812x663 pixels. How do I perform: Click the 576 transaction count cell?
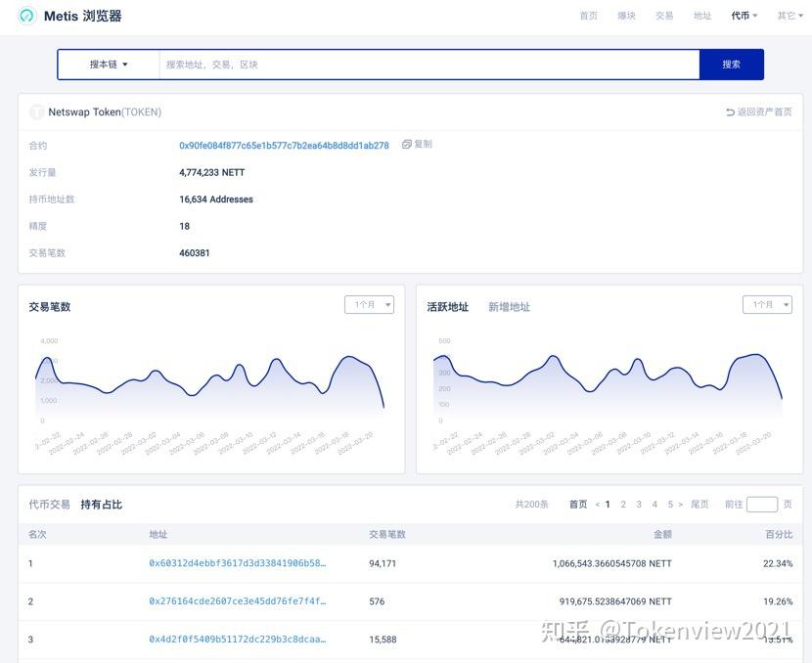[x=377, y=601]
